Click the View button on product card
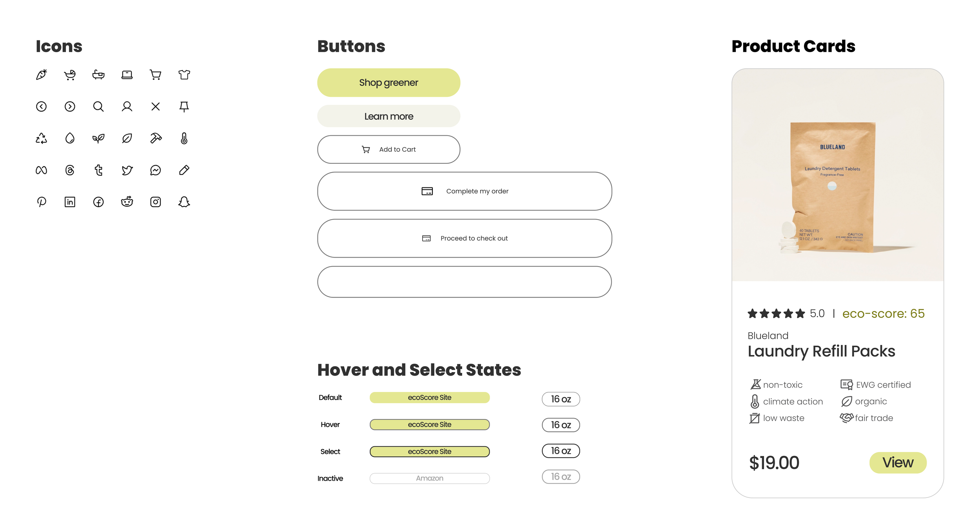This screenshot has height=532, width=980. point(898,462)
